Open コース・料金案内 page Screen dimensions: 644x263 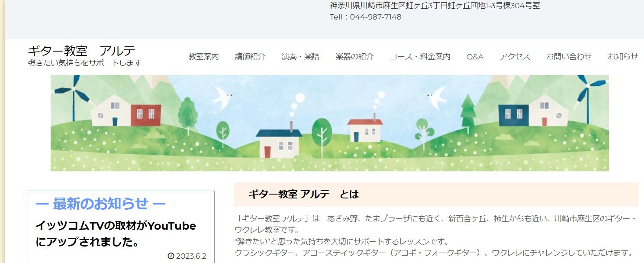(x=420, y=56)
